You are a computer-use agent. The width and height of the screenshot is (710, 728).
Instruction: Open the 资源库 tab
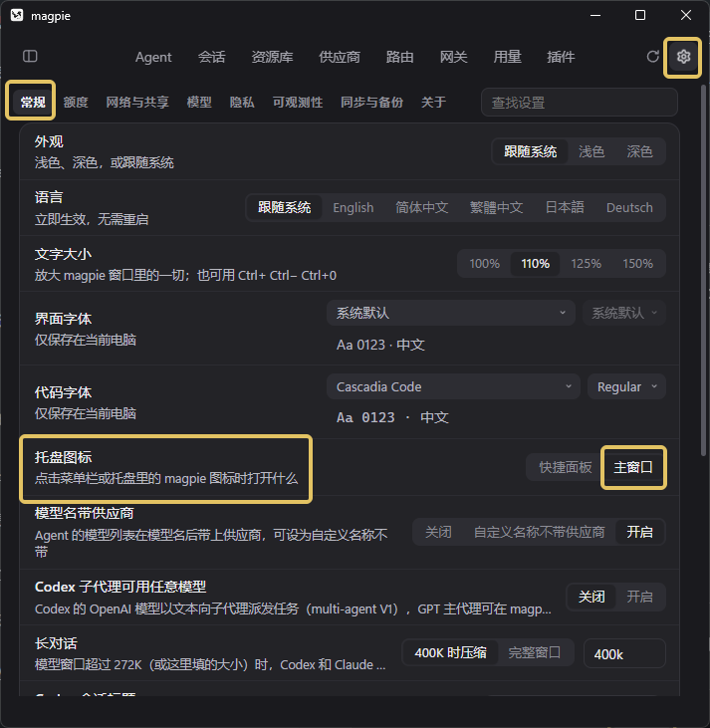272,57
